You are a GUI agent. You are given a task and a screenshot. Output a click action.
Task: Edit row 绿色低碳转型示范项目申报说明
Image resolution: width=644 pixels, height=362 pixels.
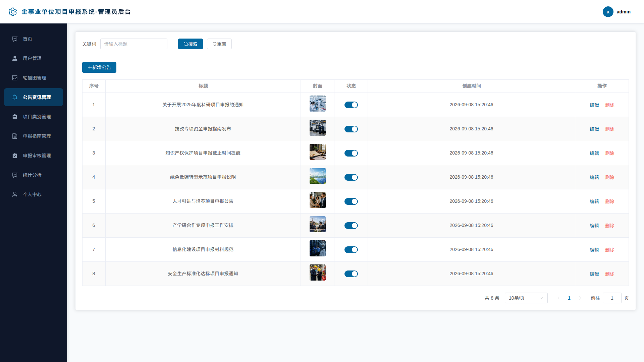(x=594, y=177)
